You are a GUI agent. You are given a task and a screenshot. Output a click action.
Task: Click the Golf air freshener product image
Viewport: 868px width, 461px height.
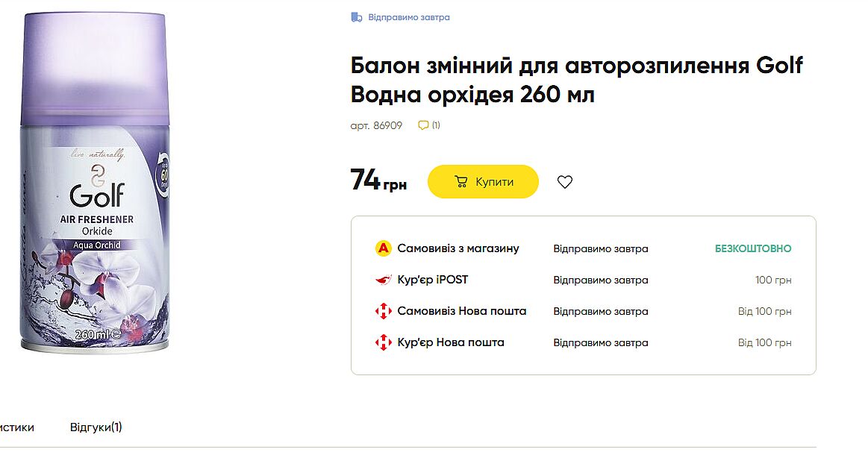pyautogui.click(x=94, y=183)
